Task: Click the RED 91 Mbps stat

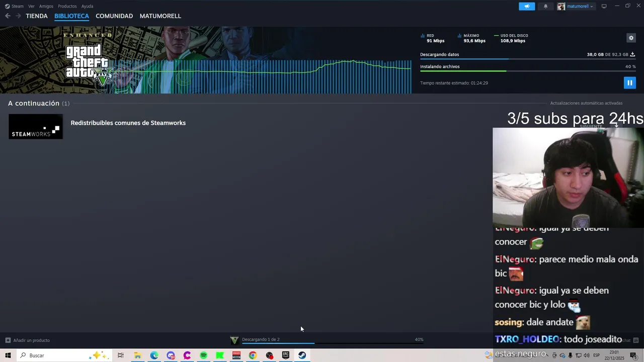Action: (x=433, y=38)
